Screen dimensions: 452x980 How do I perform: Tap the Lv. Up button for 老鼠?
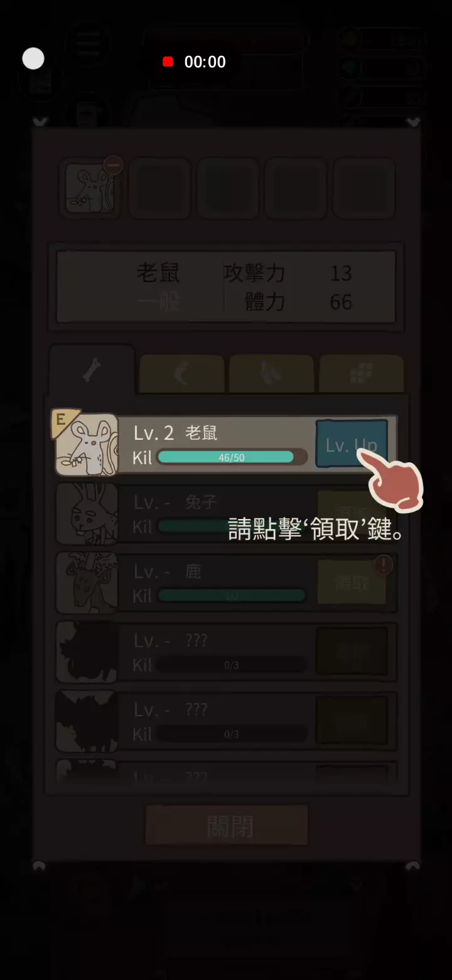click(352, 444)
